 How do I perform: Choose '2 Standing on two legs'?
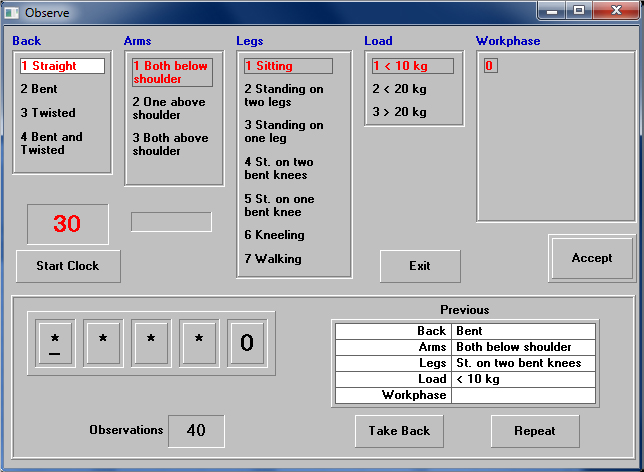coord(284,95)
